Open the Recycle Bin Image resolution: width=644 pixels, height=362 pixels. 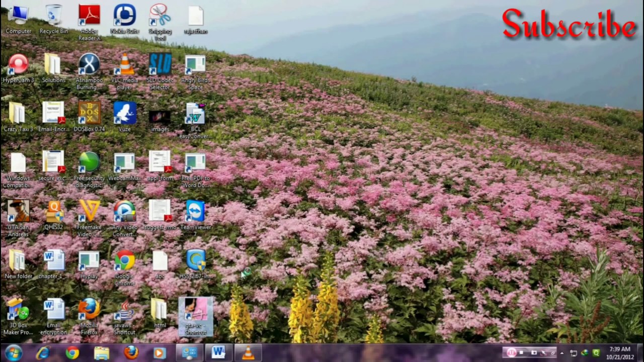click(x=53, y=19)
